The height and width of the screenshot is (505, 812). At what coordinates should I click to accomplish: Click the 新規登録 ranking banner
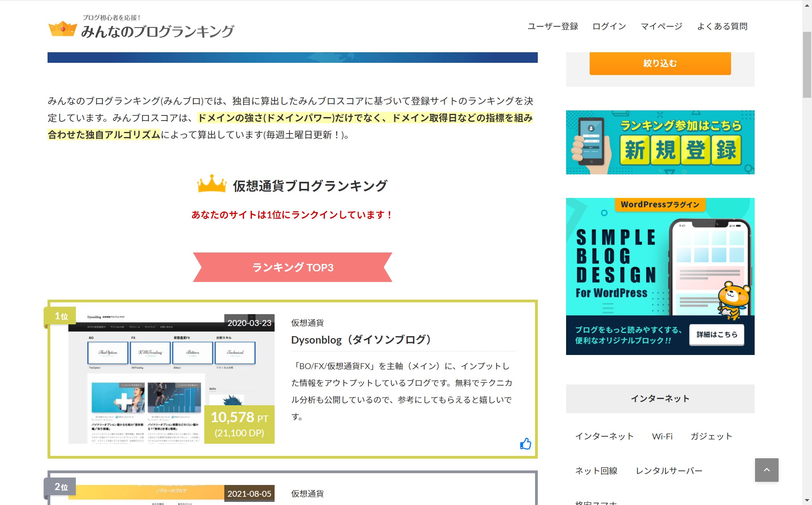click(660, 142)
